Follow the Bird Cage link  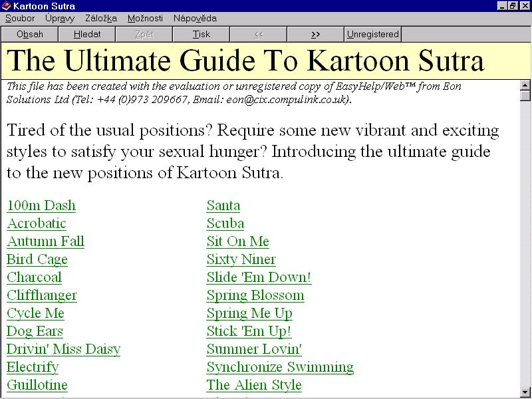(x=37, y=259)
